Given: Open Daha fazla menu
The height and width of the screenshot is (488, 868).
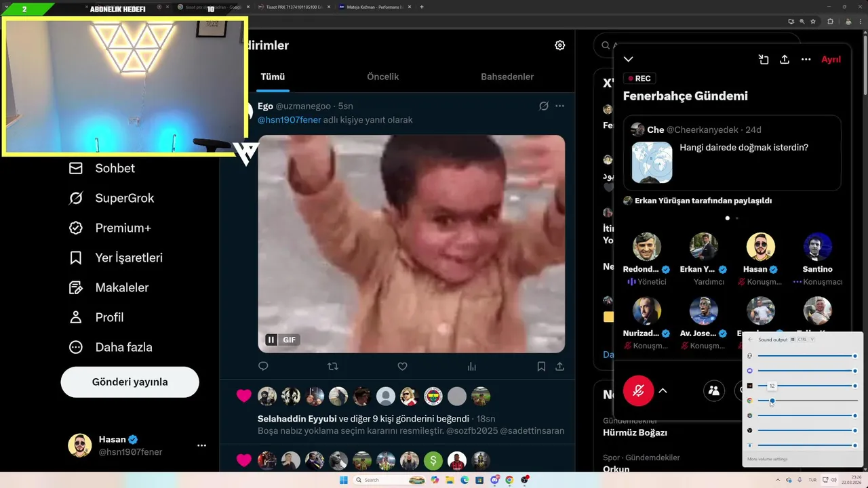Looking at the screenshot, I should click(x=110, y=347).
